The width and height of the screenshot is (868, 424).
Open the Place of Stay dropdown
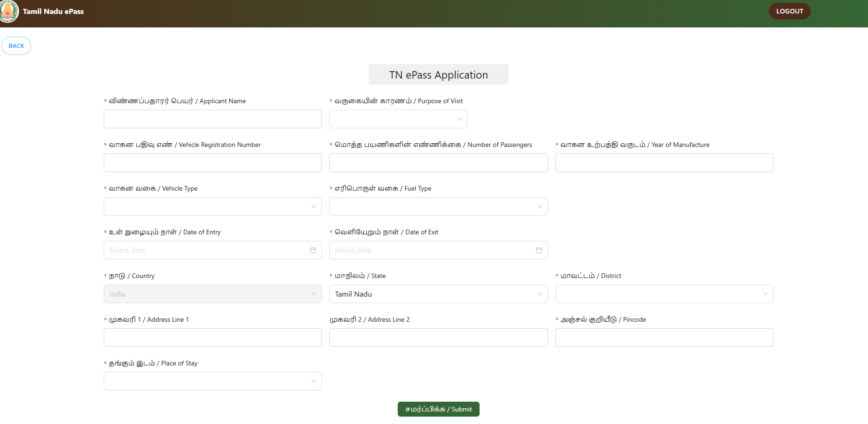[213, 381]
